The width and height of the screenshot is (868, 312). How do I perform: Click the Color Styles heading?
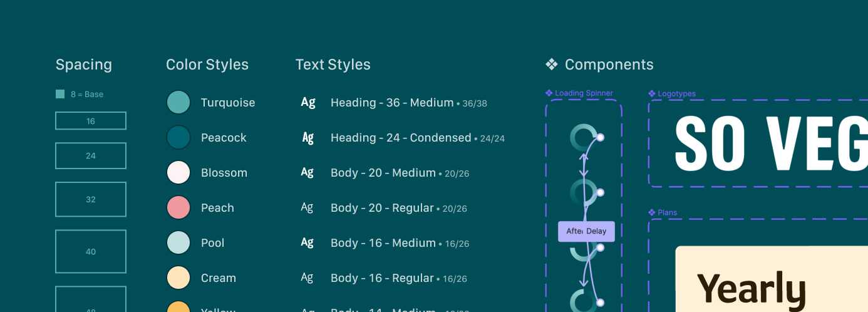coord(207,65)
